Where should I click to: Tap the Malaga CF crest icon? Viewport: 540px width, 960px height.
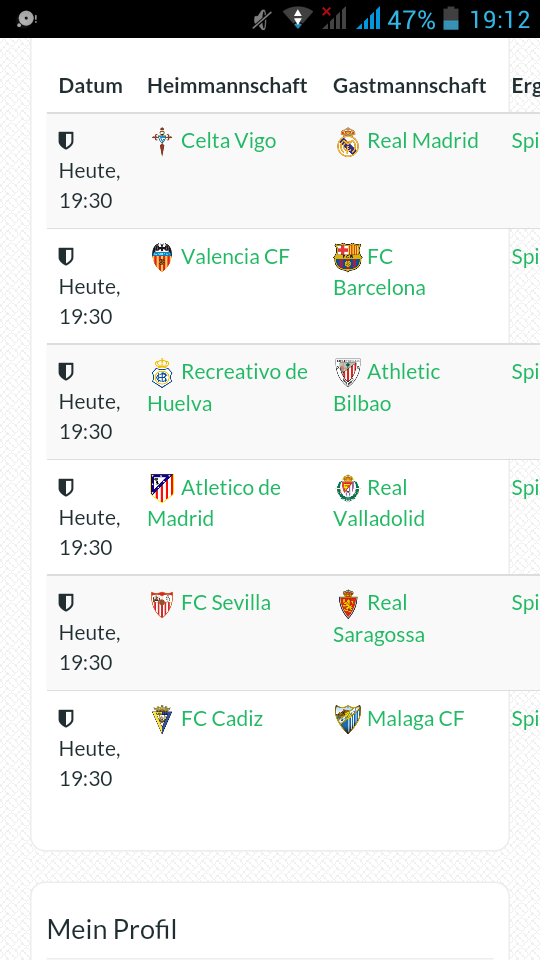pos(348,719)
